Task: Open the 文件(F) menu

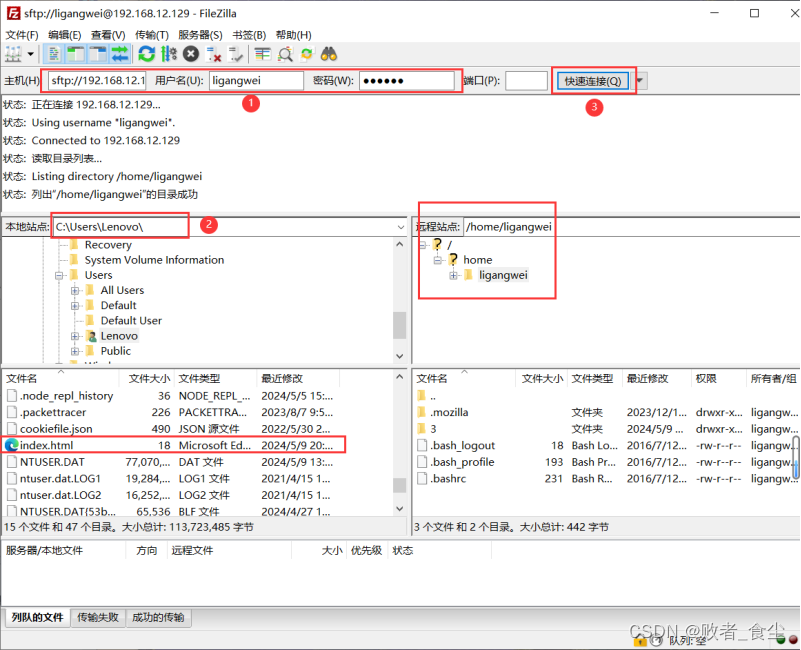Action: pos(21,35)
